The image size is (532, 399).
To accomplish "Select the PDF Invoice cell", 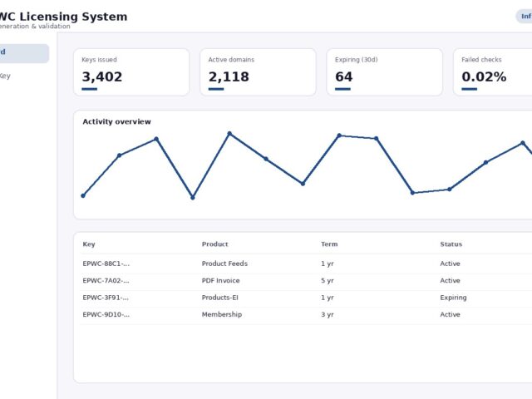I will pos(220,281).
